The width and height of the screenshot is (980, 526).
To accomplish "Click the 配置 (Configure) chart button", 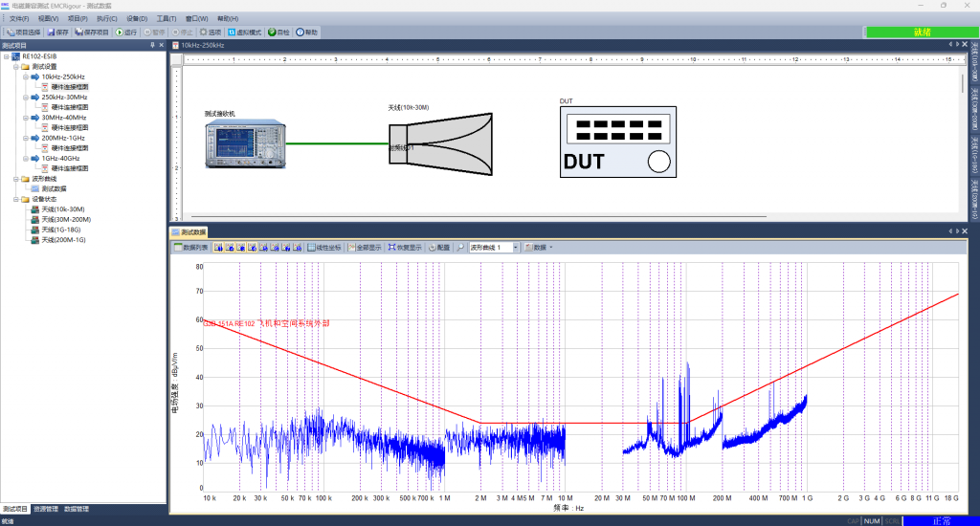I will [x=438, y=247].
